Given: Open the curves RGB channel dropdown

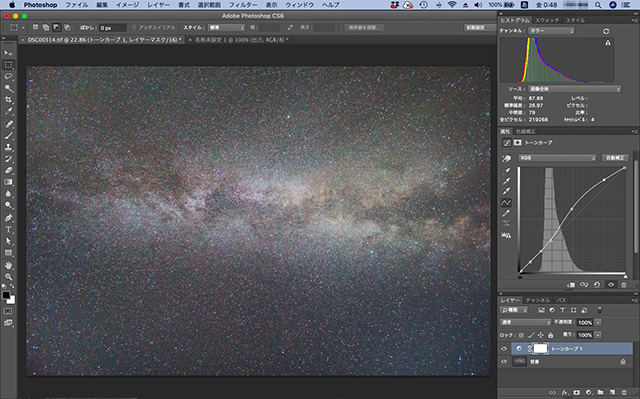Looking at the screenshot, I should pyautogui.click(x=557, y=158).
